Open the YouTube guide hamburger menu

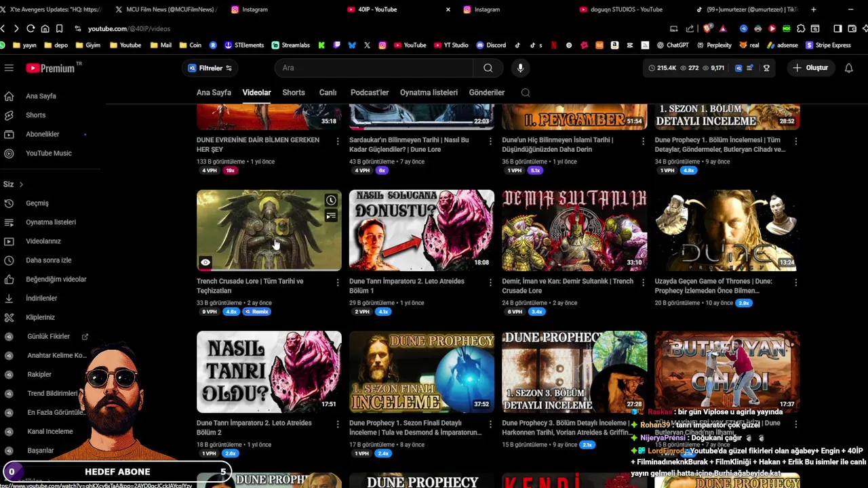9,68
